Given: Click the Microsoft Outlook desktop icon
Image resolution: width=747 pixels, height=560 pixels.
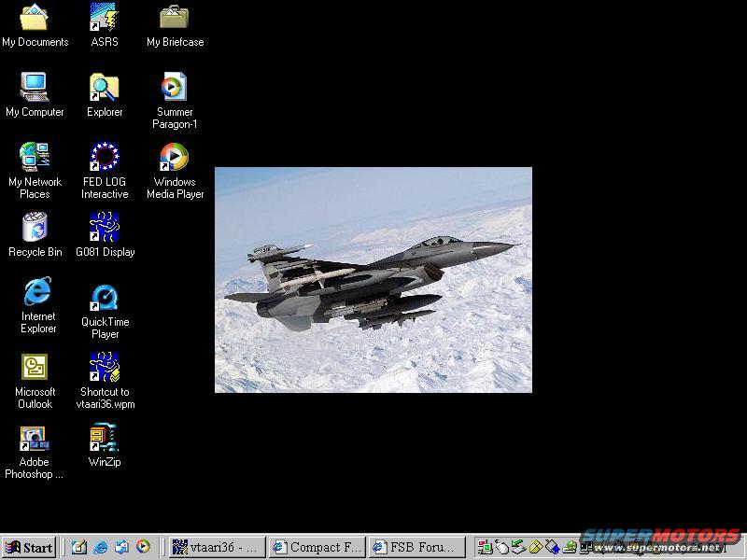Looking at the screenshot, I should pyautogui.click(x=35, y=368).
